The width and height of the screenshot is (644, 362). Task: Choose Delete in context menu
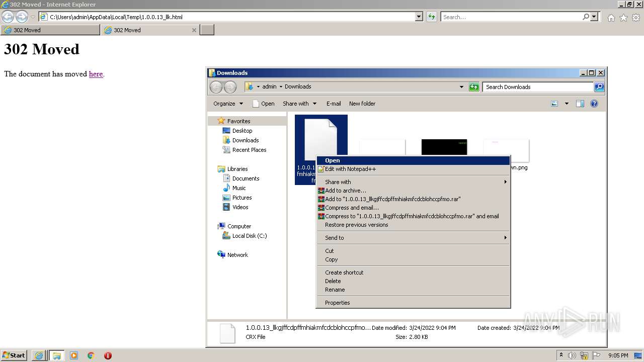[x=413, y=281]
